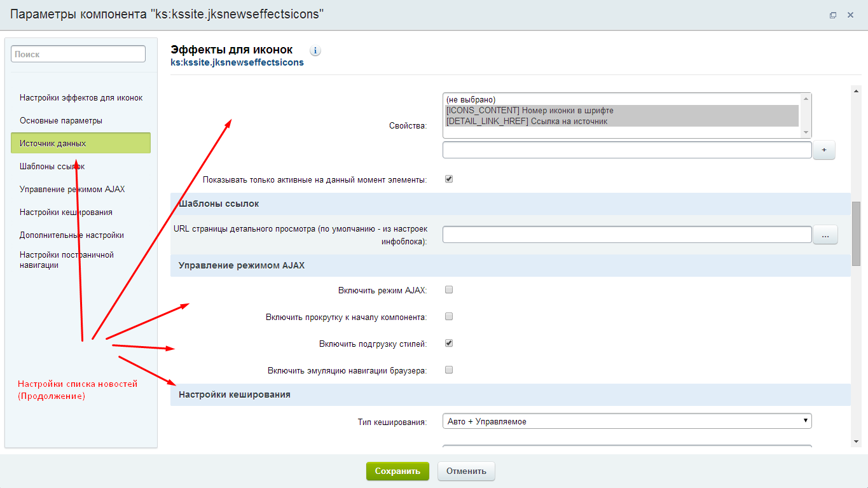Enable "Включить эмуляцию навигации браузера"
This screenshot has width=868, height=488.
(449, 370)
